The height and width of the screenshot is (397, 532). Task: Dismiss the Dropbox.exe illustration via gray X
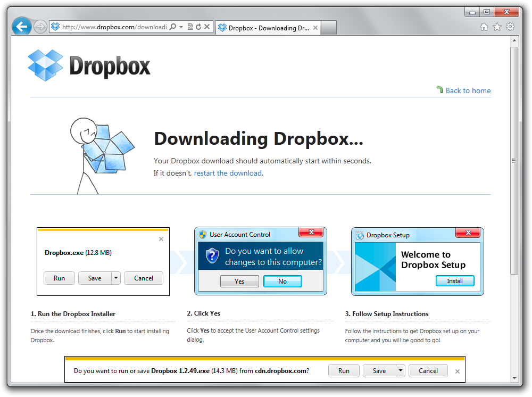(x=161, y=239)
